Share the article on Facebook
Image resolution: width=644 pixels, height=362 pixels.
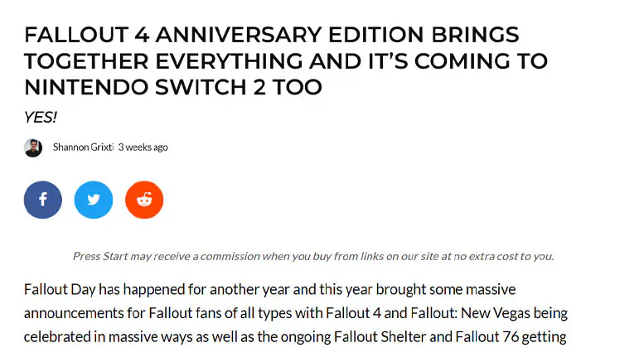(x=43, y=200)
